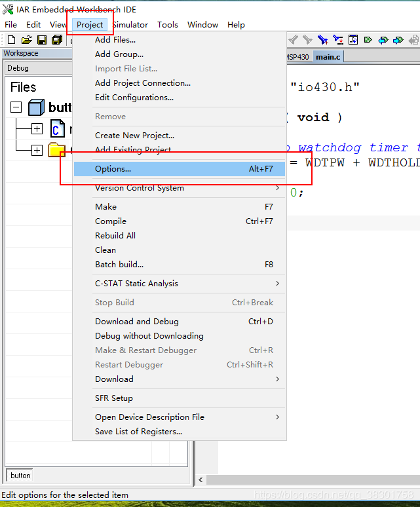Open the Edit menu
The height and width of the screenshot is (507, 420).
pyautogui.click(x=33, y=25)
